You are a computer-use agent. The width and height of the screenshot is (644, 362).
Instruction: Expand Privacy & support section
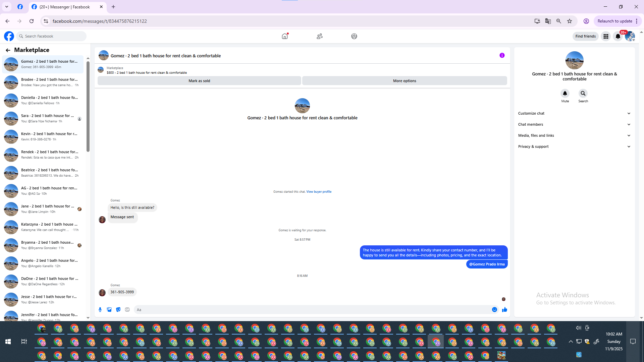tap(575, 147)
